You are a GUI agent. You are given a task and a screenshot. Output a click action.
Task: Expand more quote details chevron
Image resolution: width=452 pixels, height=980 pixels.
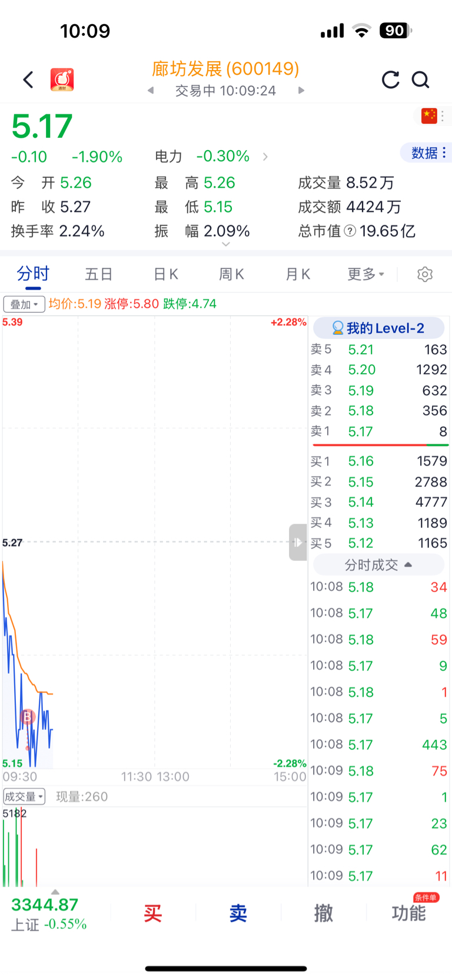pyautogui.click(x=226, y=245)
